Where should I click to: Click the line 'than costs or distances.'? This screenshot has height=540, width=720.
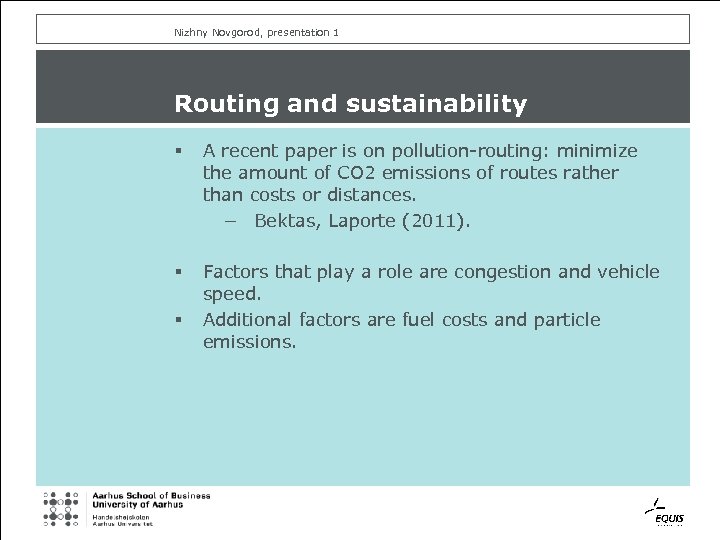(309, 195)
